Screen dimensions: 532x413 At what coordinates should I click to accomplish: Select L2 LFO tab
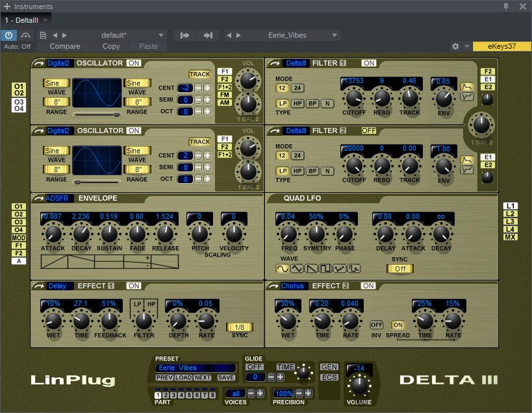pyautogui.click(x=510, y=214)
